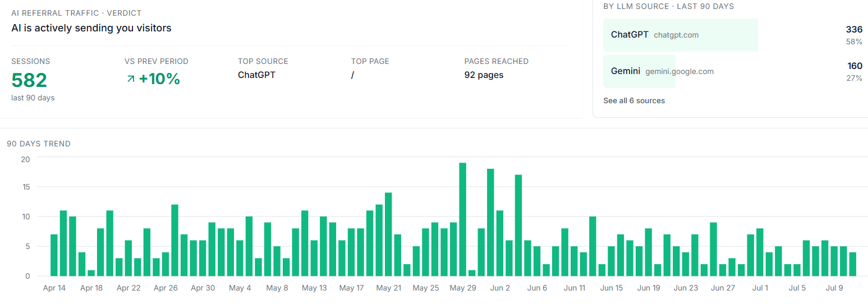Click the upward trend arrow icon beside +10%

(131, 79)
